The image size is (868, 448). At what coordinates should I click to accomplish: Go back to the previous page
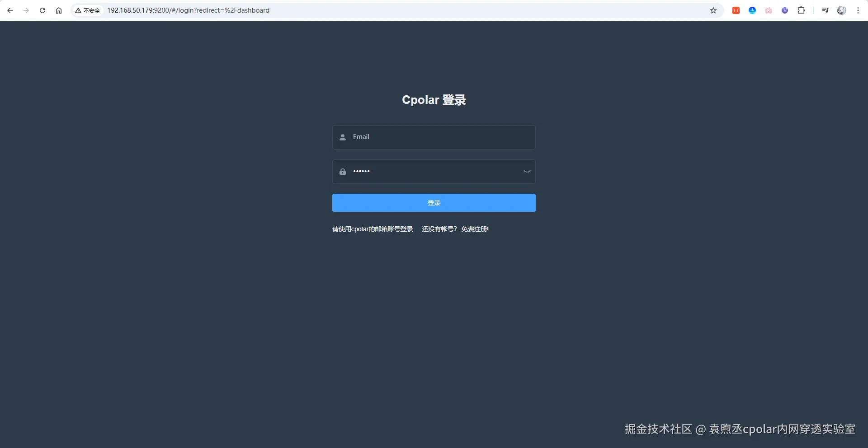click(10, 10)
